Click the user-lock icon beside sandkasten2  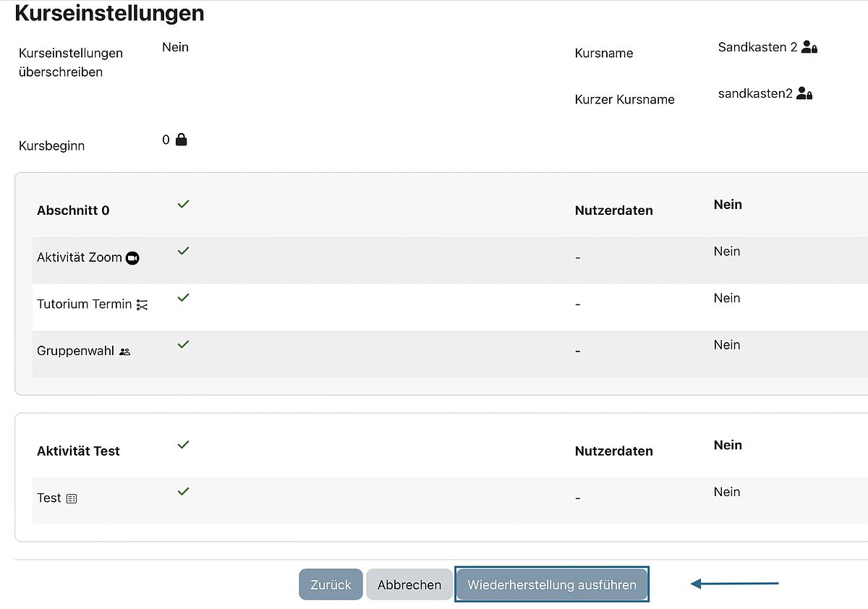pos(804,94)
